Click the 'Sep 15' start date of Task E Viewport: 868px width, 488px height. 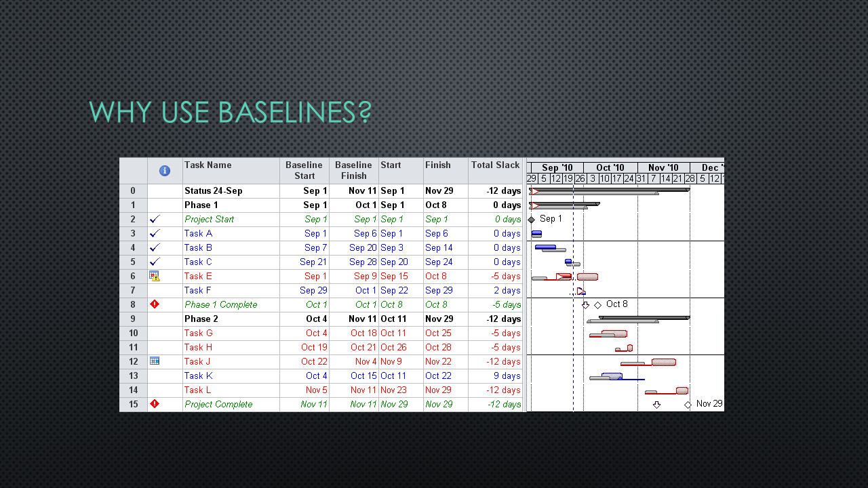point(394,276)
